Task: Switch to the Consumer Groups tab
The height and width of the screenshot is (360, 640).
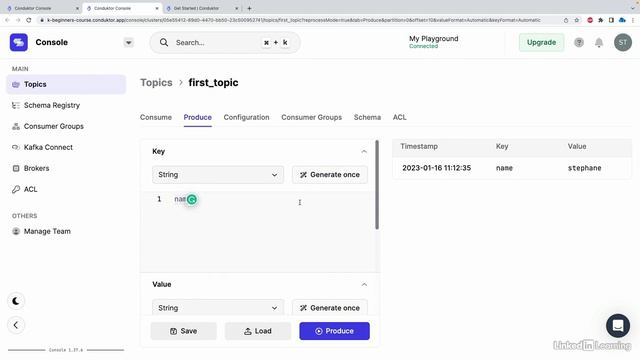Action: (311, 118)
